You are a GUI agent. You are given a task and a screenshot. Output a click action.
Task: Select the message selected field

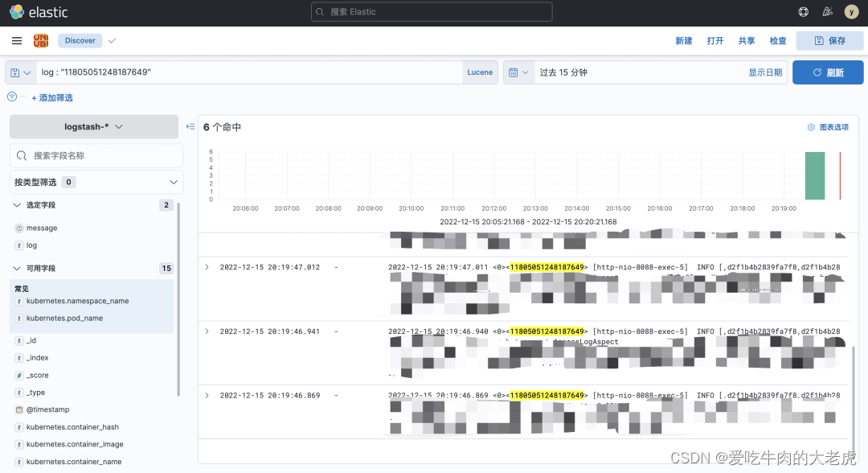[42, 228]
